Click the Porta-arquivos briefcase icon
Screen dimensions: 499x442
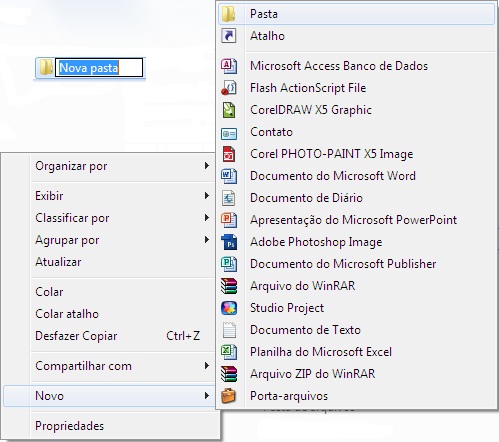(229, 396)
